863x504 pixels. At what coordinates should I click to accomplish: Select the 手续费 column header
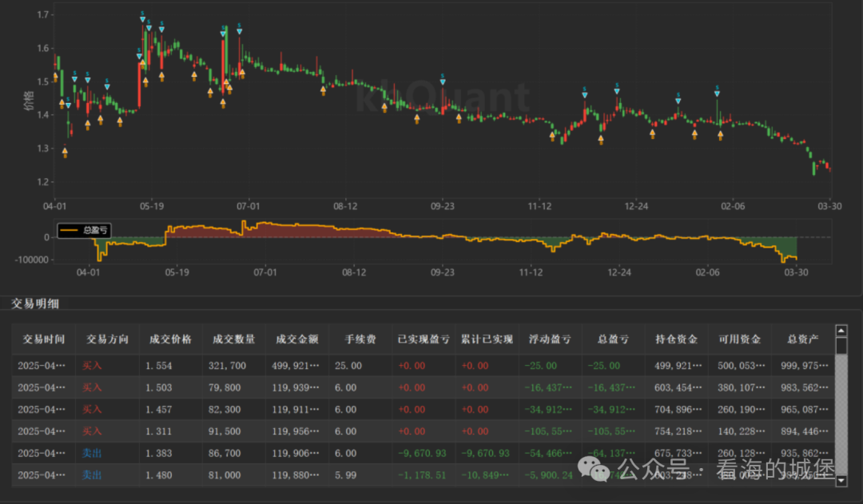[360, 339]
